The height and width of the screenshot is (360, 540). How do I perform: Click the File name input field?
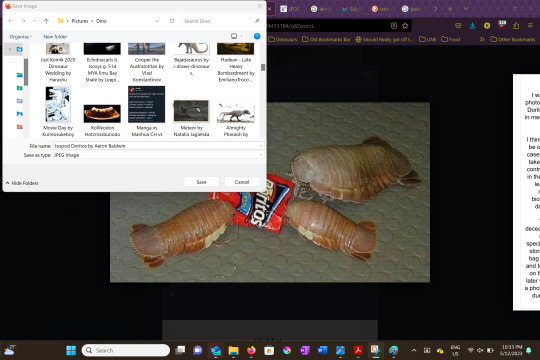(x=158, y=146)
